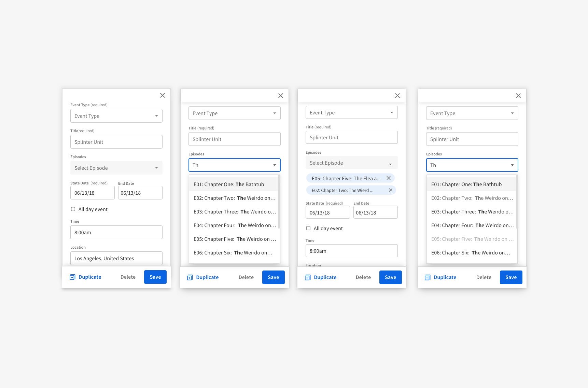Choose E06 Chapter Six in the fourth panel list
This screenshot has height=388, width=588.
pyautogui.click(x=471, y=253)
